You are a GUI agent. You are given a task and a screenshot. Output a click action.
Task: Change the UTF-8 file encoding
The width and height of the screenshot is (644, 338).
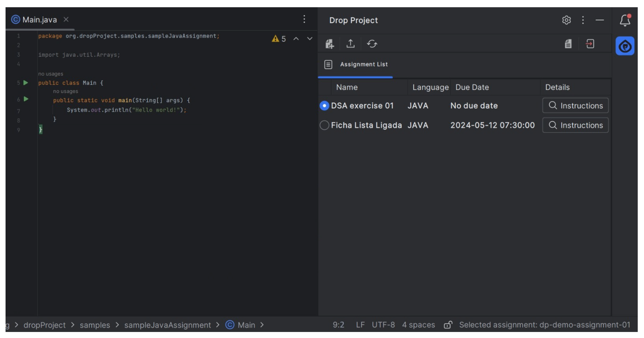pyautogui.click(x=383, y=325)
